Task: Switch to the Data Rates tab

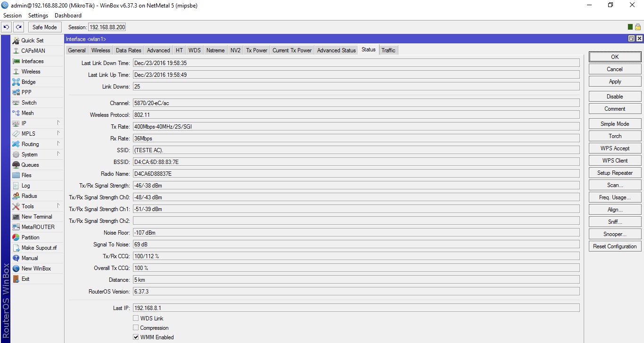Action: point(129,50)
